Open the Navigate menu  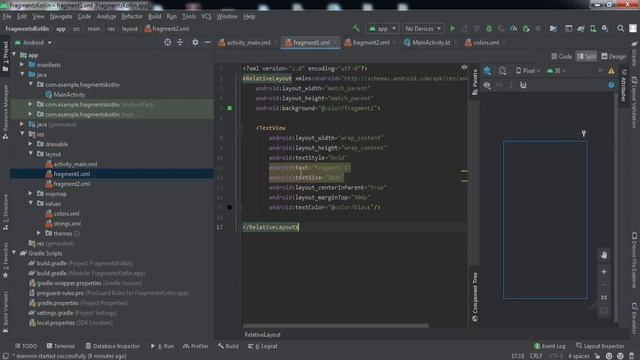[x=61, y=17]
